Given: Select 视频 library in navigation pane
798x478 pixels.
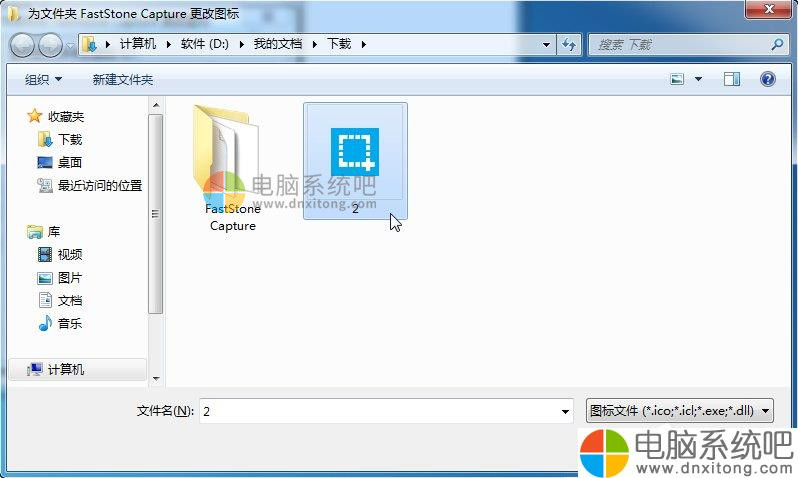Looking at the screenshot, I should pyautogui.click(x=70, y=255).
